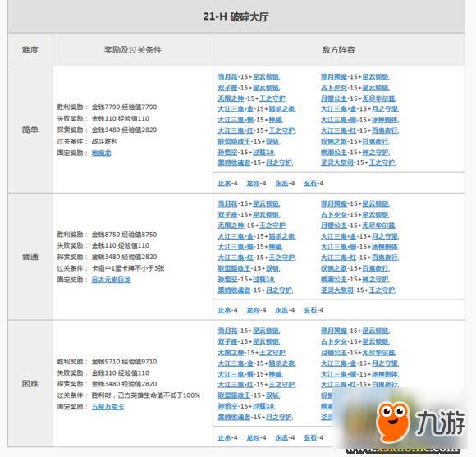Click the 奖励及过关条件 column header
Screen dimensions: 476x457
pos(133,50)
